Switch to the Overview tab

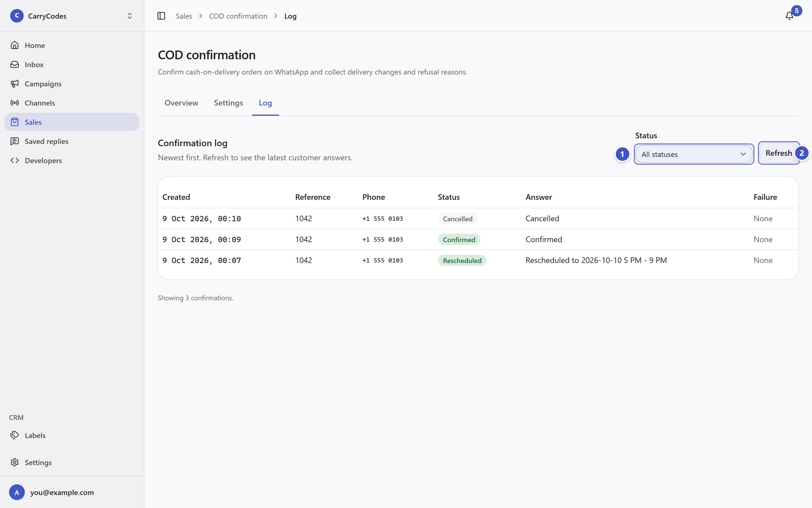click(181, 103)
